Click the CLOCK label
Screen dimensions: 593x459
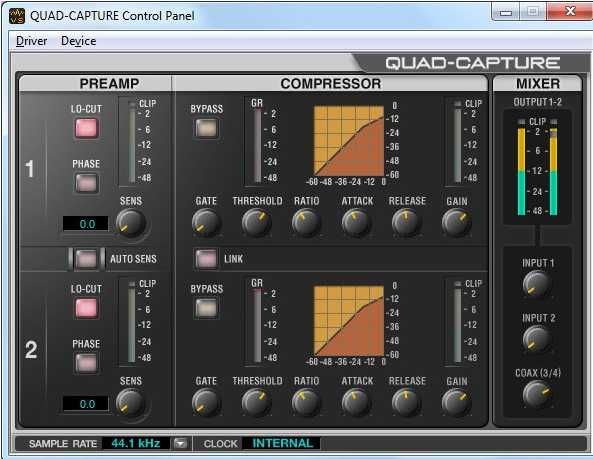[x=221, y=444]
